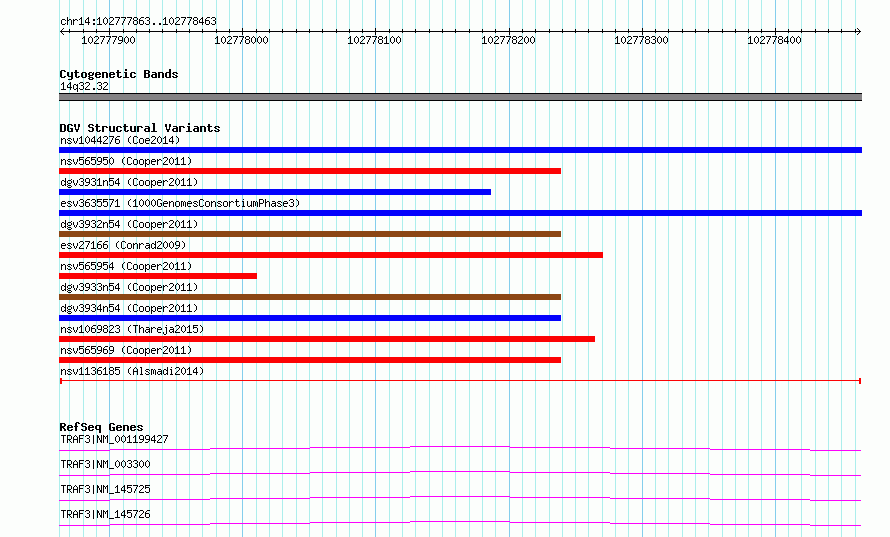Click the chr14:102777863..102778463 coordinate text
The width and height of the screenshot is (890, 537).
(138, 21)
